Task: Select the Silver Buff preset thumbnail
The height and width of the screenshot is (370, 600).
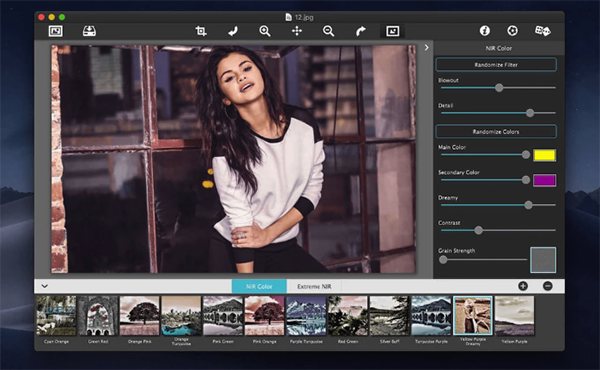Action: click(390, 316)
